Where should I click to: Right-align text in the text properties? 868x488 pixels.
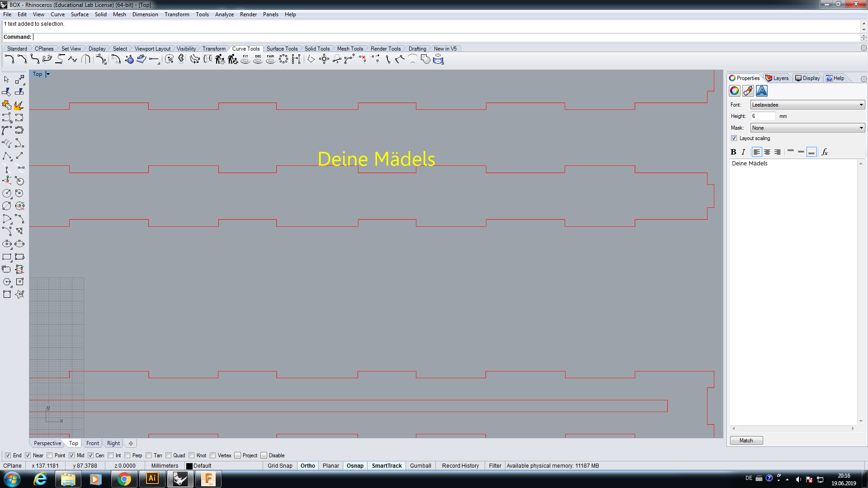coord(778,152)
